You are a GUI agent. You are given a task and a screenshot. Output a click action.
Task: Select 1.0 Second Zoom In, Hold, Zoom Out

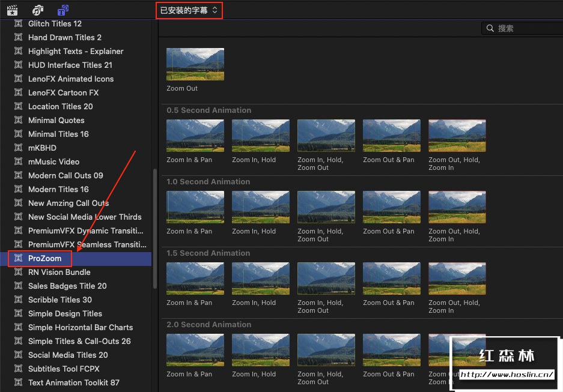[326, 207]
